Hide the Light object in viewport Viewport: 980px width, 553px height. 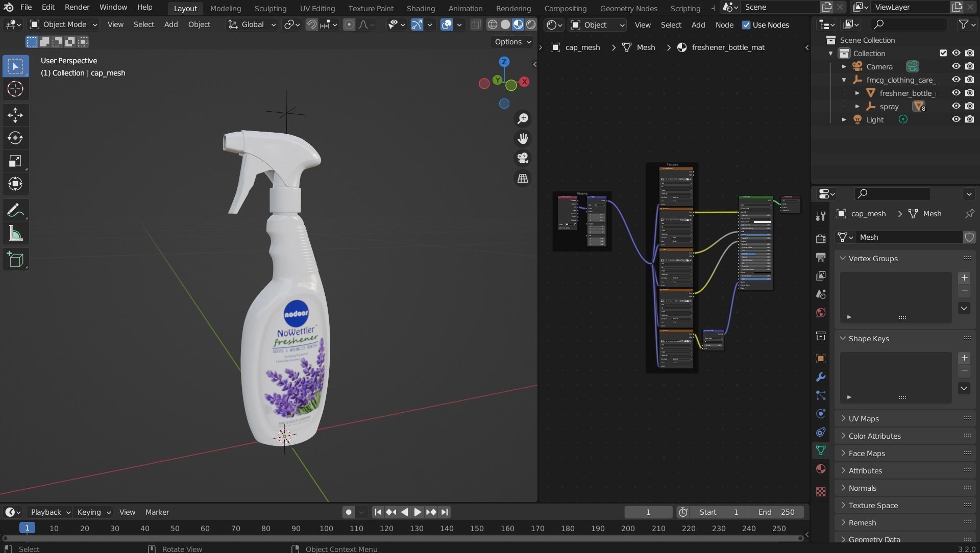(956, 119)
